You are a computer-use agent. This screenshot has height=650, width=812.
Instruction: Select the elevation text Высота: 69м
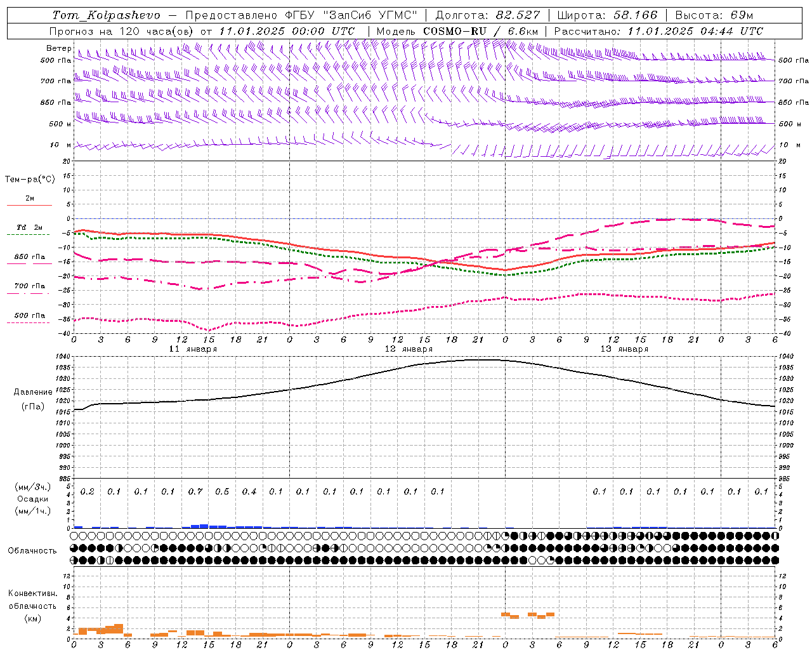click(x=714, y=15)
